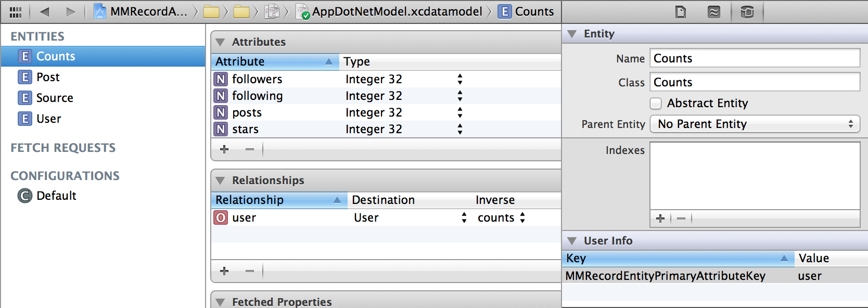The width and height of the screenshot is (868, 308).
Task: Collapse the User Info section
Action: tap(572, 241)
